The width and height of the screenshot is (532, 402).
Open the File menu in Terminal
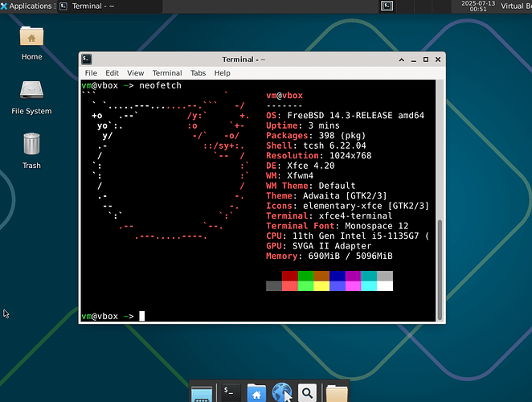click(91, 73)
